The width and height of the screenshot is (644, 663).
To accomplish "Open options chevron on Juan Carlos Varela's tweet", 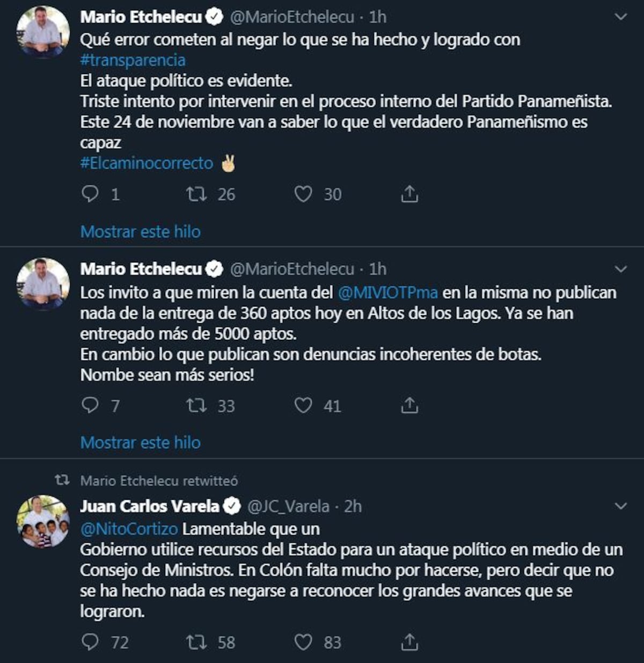I will click(x=621, y=506).
